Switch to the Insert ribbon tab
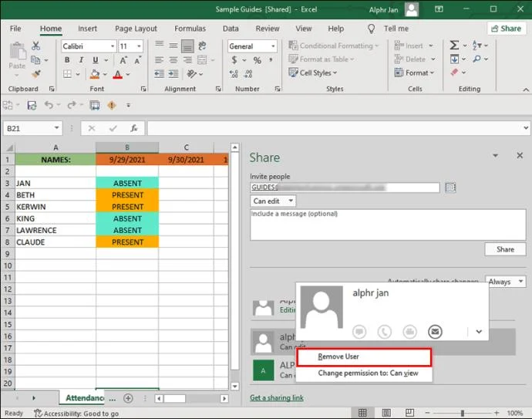 87,29
